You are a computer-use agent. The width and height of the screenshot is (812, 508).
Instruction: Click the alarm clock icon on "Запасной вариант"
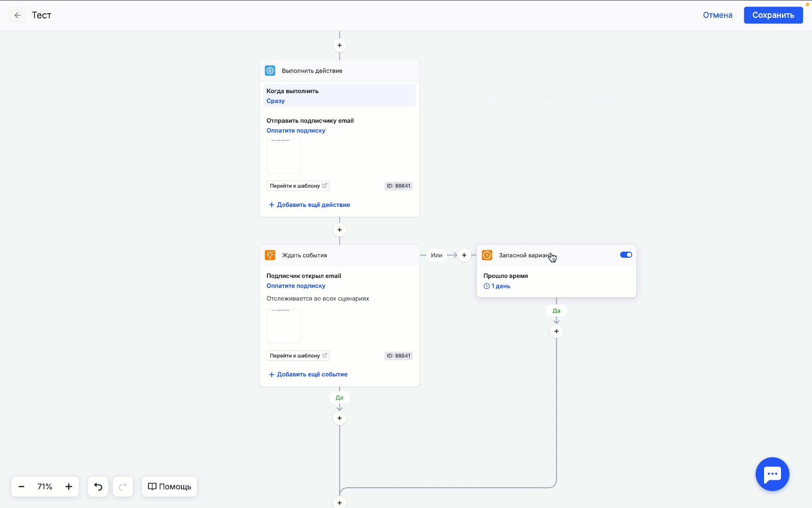488,255
